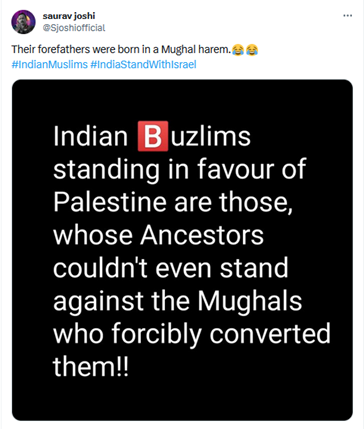Open the #IndiaStandWithIsrael hashtag link
364x429 pixels.
click(143, 64)
